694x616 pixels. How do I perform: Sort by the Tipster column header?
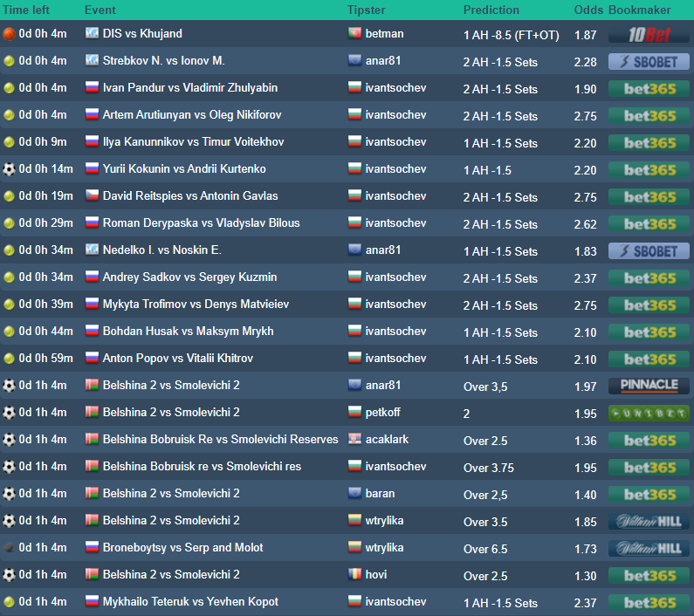tap(366, 10)
